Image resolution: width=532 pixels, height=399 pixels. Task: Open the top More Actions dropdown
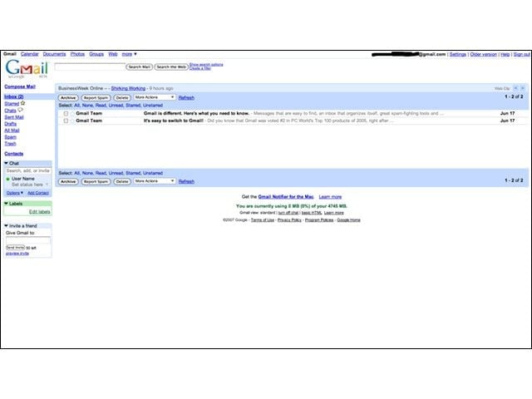point(155,97)
